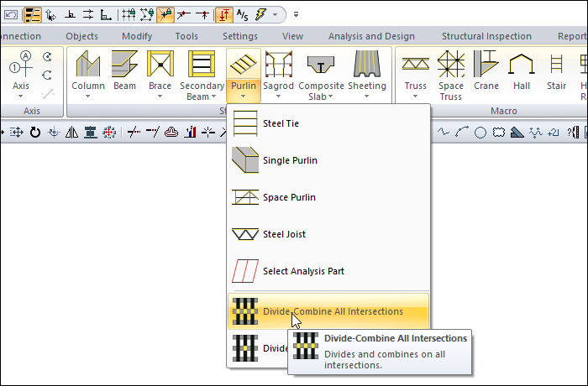
Task: Expand the Brace dropdown arrow
Action: pyautogui.click(x=160, y=96)
